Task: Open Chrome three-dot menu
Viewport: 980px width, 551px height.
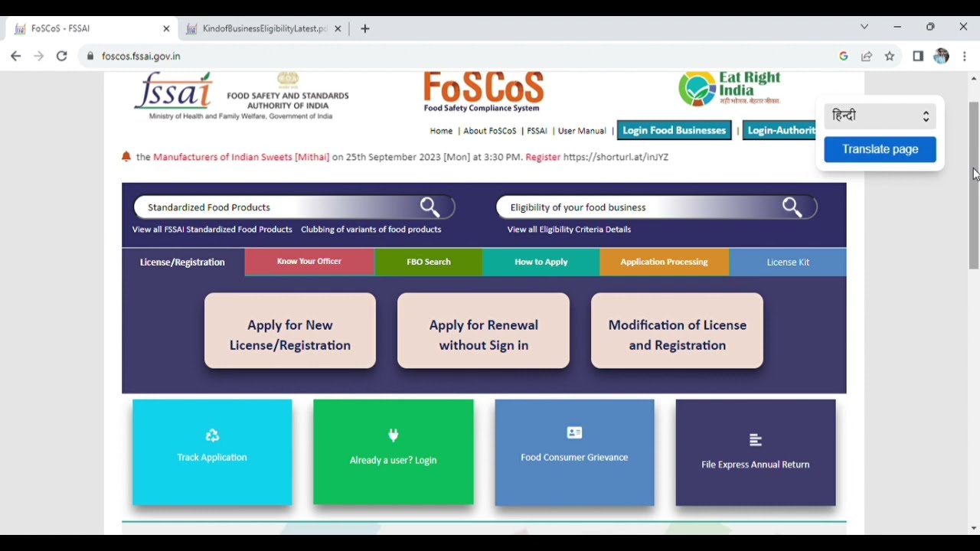Action: coord(965,56)
